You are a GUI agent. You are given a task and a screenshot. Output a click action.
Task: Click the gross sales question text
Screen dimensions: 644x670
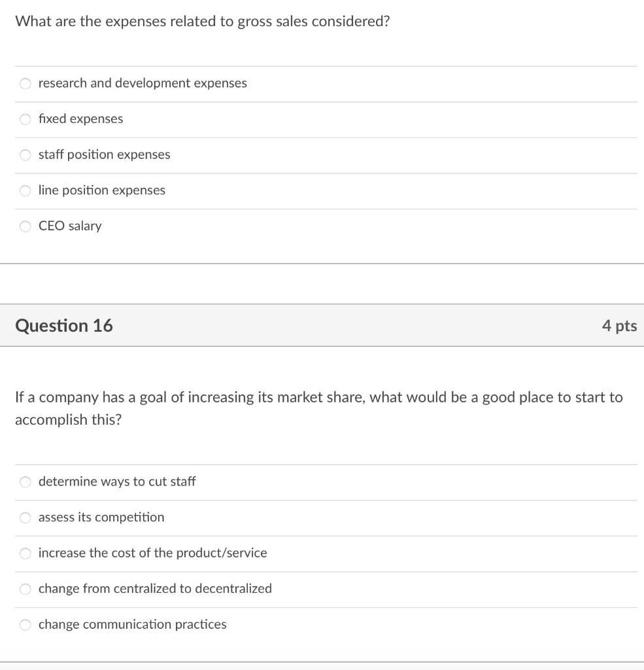point(203,21)
